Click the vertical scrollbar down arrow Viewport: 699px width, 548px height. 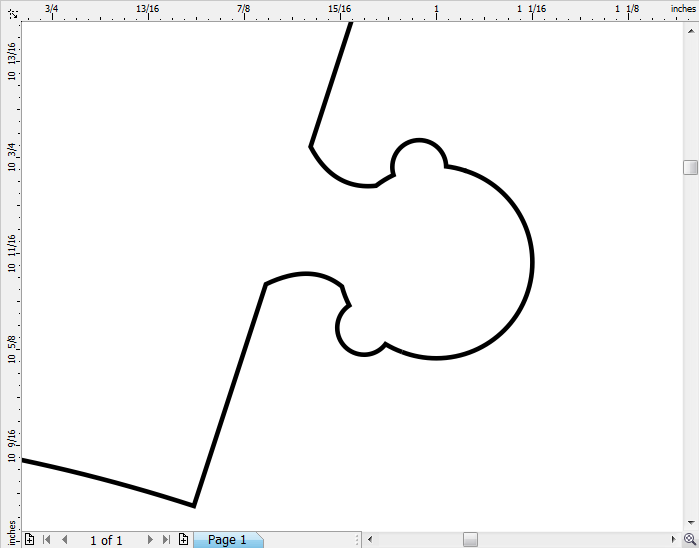tap(691, 523)
